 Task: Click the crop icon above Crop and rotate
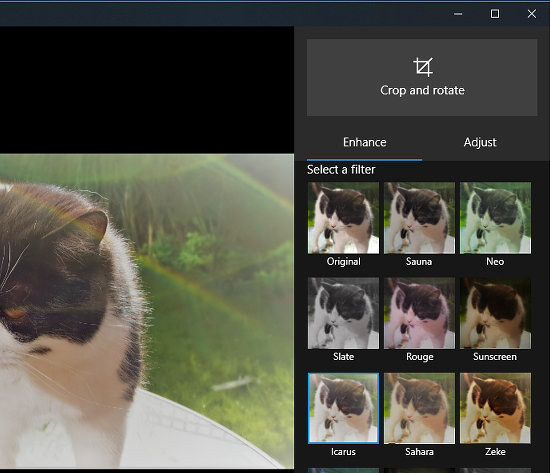click(x=423, y=67)
